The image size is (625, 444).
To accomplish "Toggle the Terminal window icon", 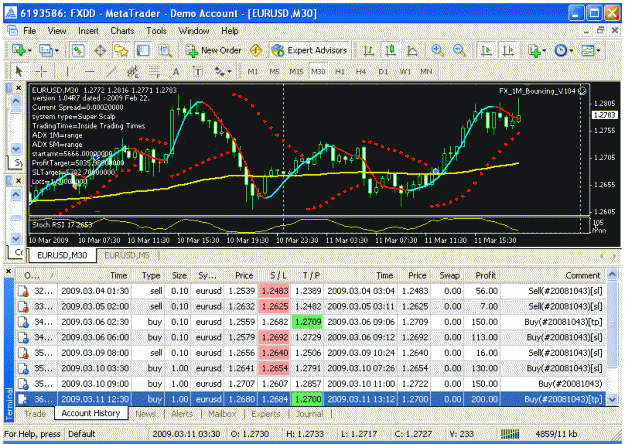I will [x=143, y=51].
